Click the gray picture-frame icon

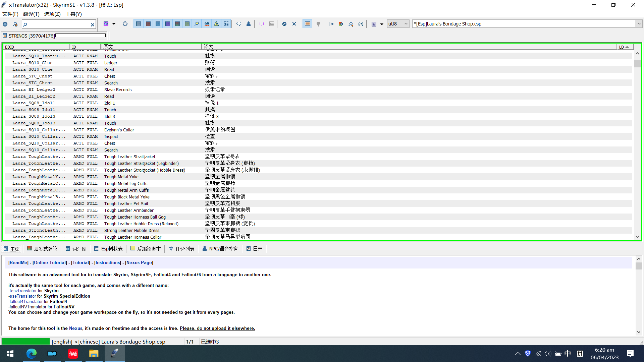point(374,24)
